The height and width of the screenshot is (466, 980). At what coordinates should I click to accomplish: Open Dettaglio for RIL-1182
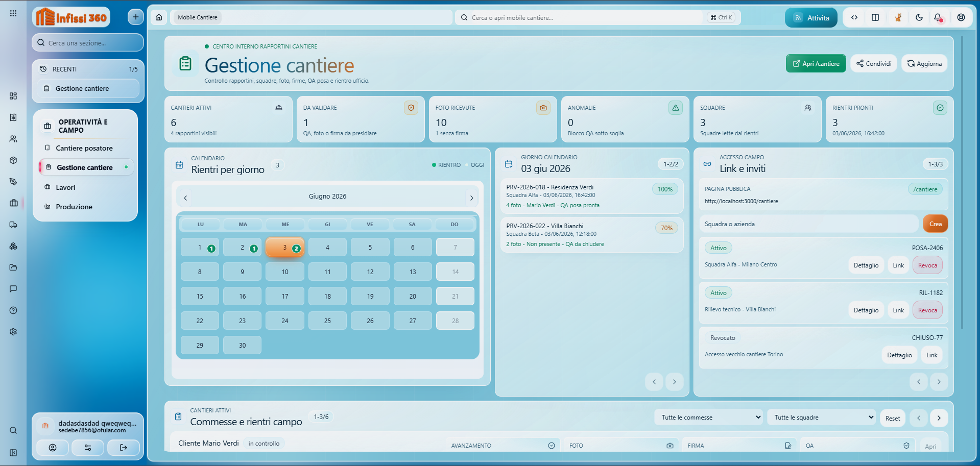tap(866, 310)
